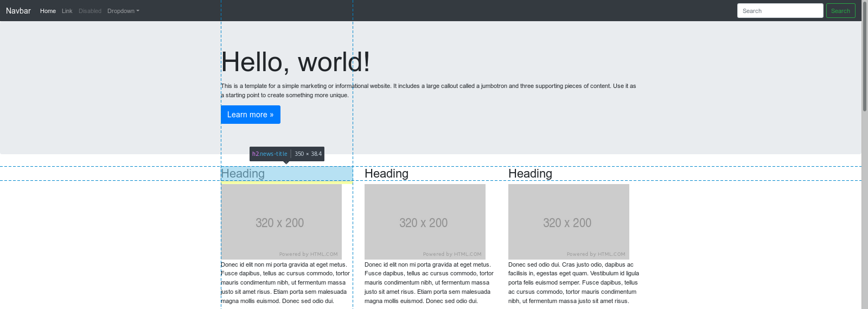Expand the Dropdown menu in the navbar

point(123,11)
